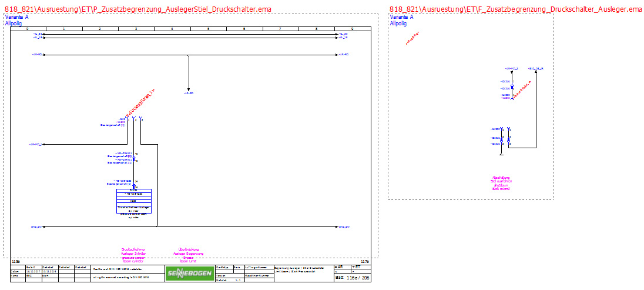The image size is (644, 290).
Task: Select 'Variante A' label of left macro
Action: 16,17
